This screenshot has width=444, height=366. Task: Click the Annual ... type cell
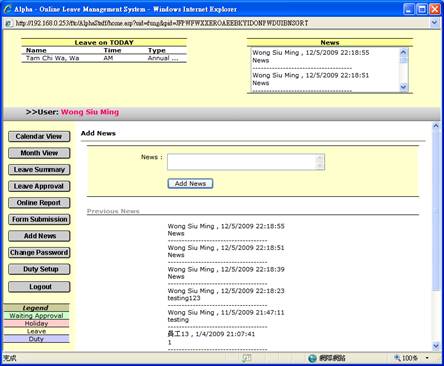point(163,58)
